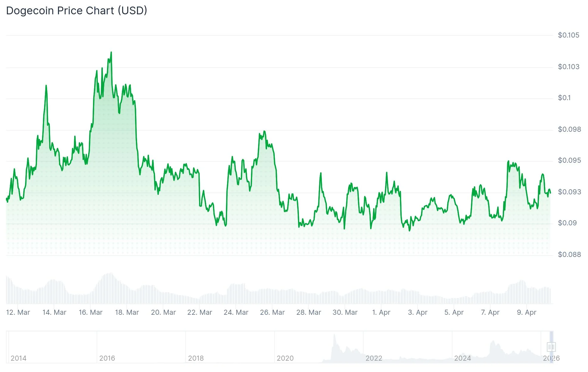Click the tallest volume bars near 17 March
Viewport: 588px width, 372px height.
pyautogui.click(x=111, y=288)
